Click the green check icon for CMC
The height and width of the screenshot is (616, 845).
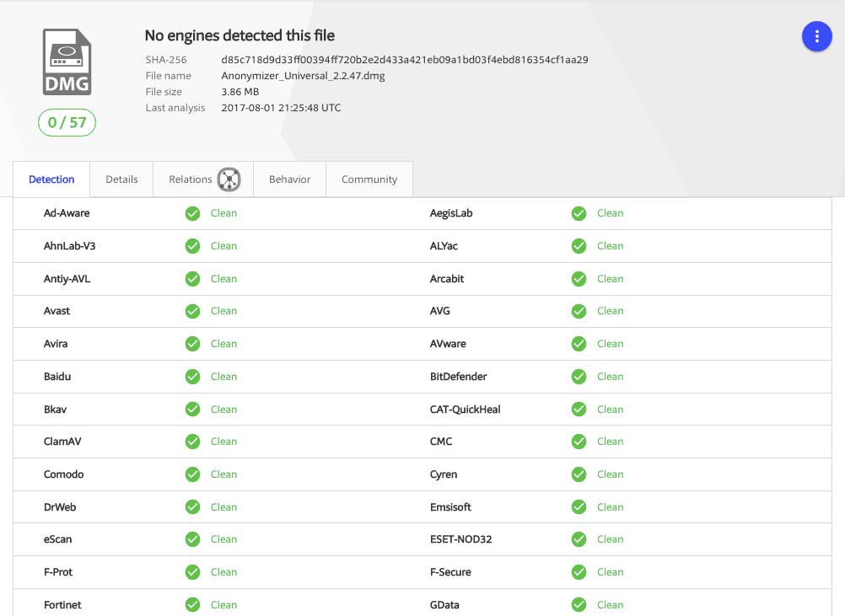click(579, 442)
